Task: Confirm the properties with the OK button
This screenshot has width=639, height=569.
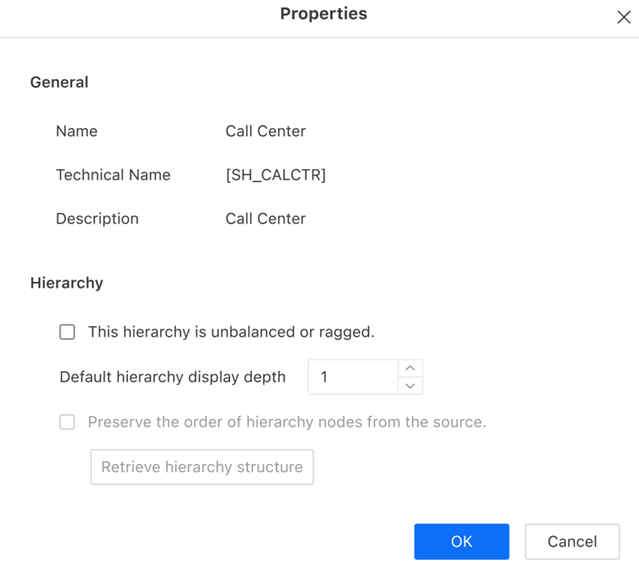Action: click(461, 541)
